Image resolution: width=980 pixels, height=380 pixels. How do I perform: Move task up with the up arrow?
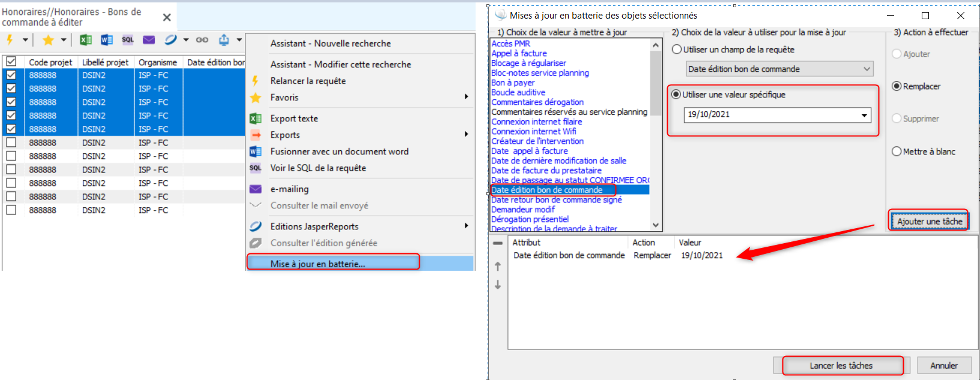click(498, 267)
